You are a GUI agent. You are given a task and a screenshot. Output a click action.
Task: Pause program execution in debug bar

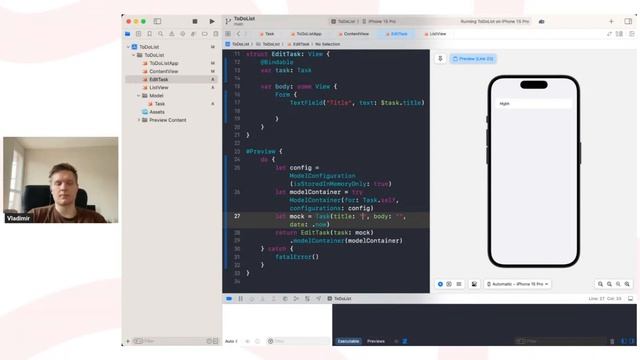pyautogui.click(x=240, y=299)
